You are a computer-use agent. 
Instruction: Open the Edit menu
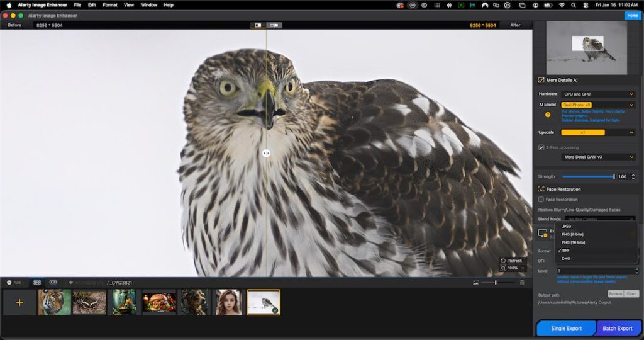click(92, 5)
